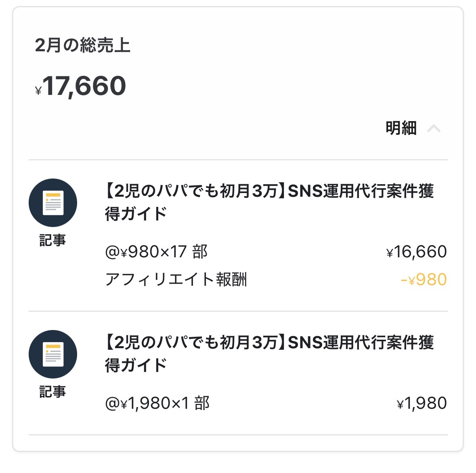Collapse the 明細 details chevron
476x473 pixels.
[434, 128]
